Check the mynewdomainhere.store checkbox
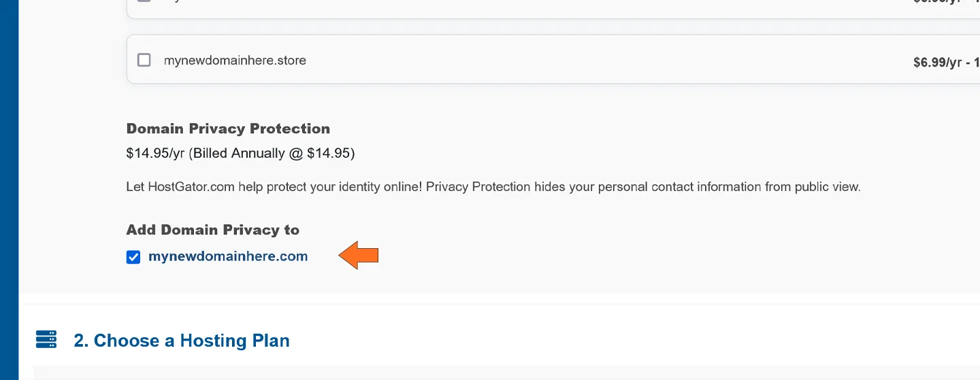 pos(144,61)
